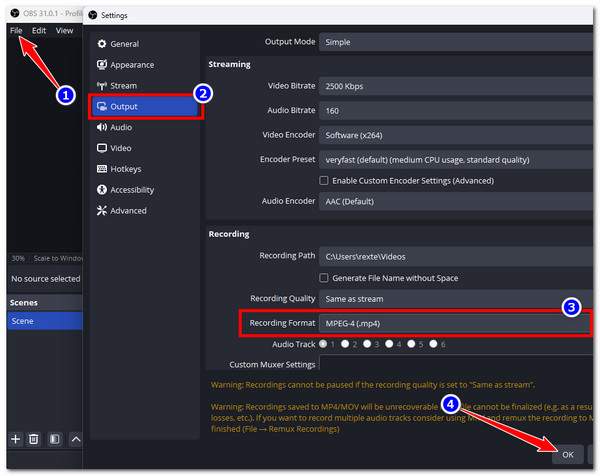The height and width of the screenshot is (476, 600).
Task: Open the Encoder Preset dropdown
Action: click(x=456, y=160)
